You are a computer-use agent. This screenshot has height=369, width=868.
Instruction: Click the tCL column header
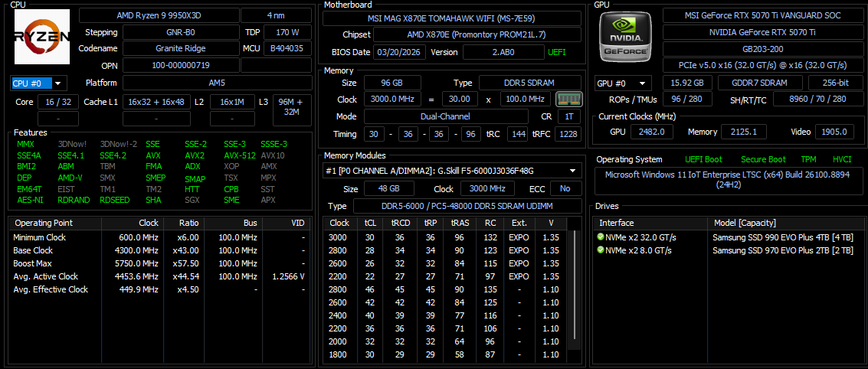click(x=370, y=223)
